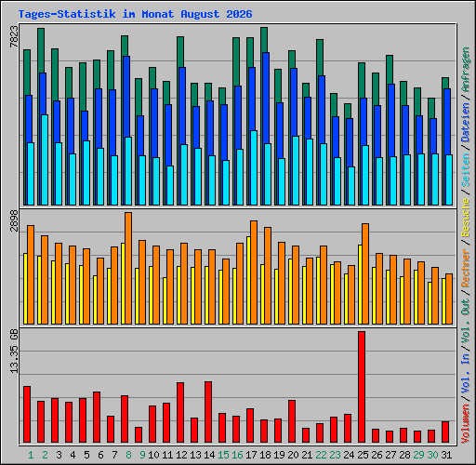Viewport: 476px width, 465px height.
Task: Click the orange Rechner bar for day 17
Action: (254, 272)
